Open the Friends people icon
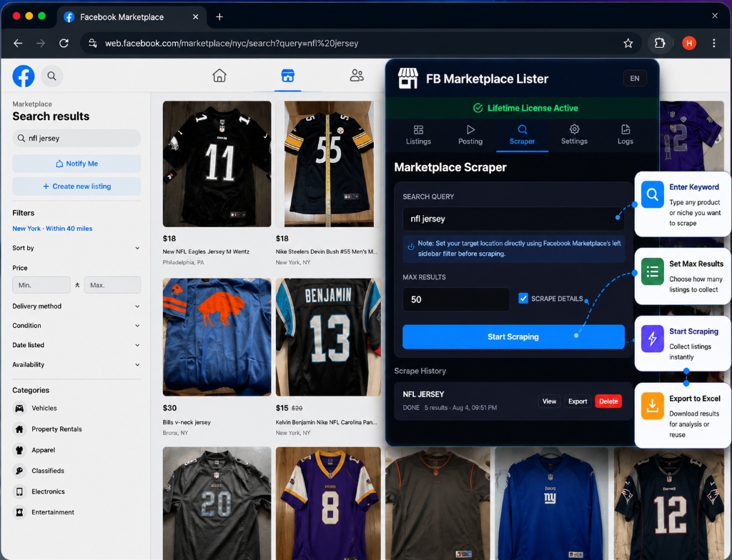Viewport: 732px width, 560px height. click(357, 75)
